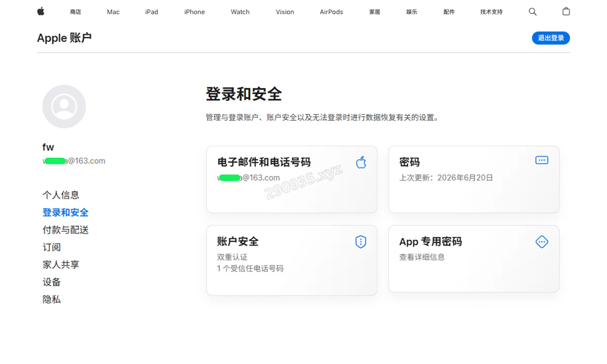Viewport: 607px width, 364px height.
Task: Click the diamond icon on the App 专用密码 card
Action: (x=542, y=242)
